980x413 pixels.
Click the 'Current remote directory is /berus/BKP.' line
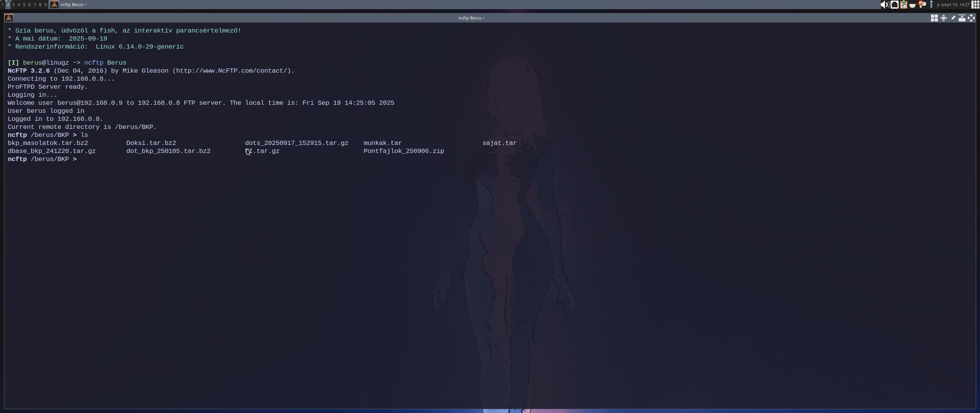(x=82, y=127)
